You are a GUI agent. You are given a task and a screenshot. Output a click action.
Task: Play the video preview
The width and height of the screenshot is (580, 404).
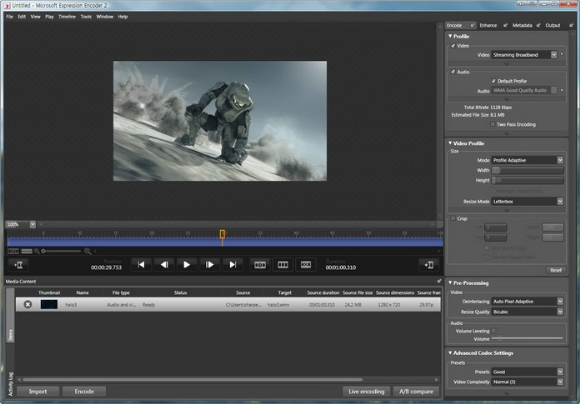point(186,265)
